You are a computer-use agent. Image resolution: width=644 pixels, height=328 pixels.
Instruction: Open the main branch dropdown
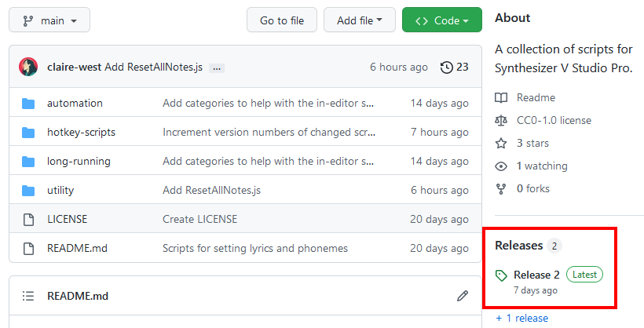pyautogui.click(x=49, y=20)
